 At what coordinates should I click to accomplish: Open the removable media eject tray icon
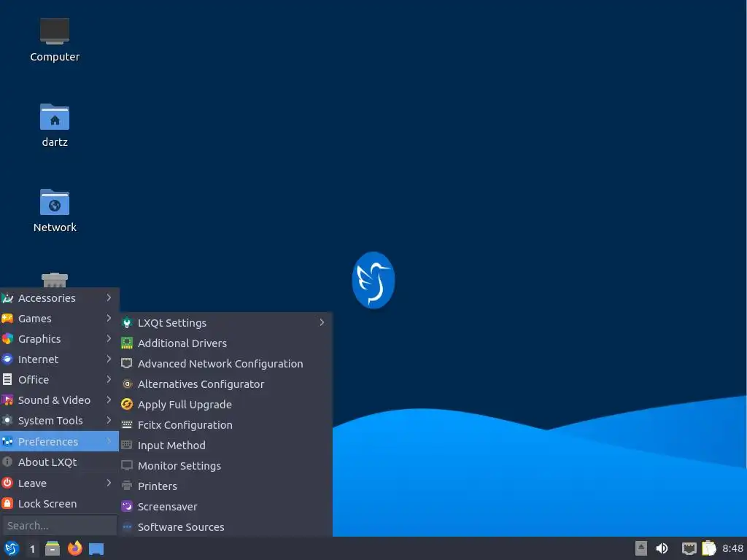point(640,548)
